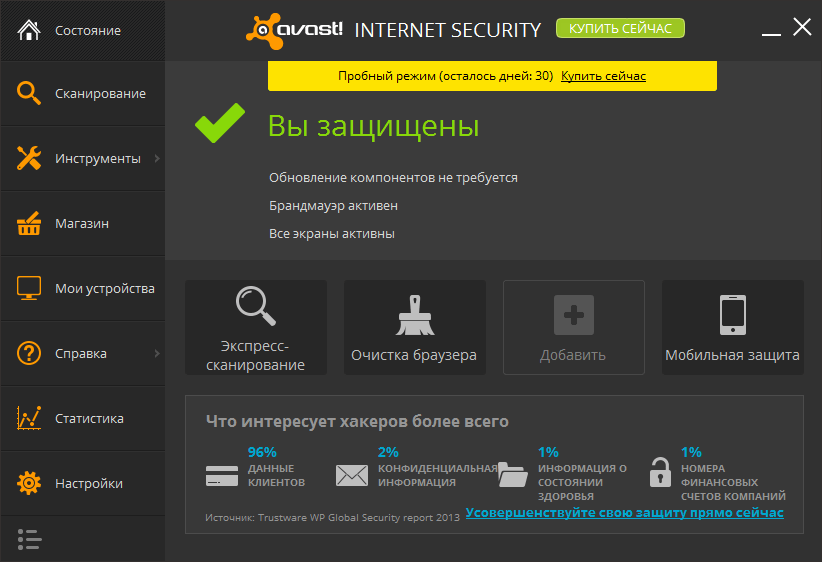Click the envelope icon near 2%

(352, 475)
